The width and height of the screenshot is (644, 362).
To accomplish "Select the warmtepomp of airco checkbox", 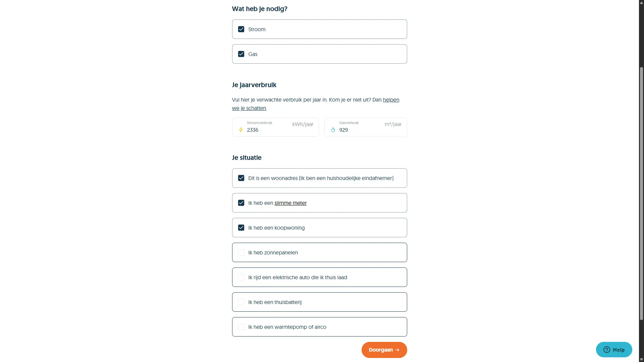I will [241, 327].
